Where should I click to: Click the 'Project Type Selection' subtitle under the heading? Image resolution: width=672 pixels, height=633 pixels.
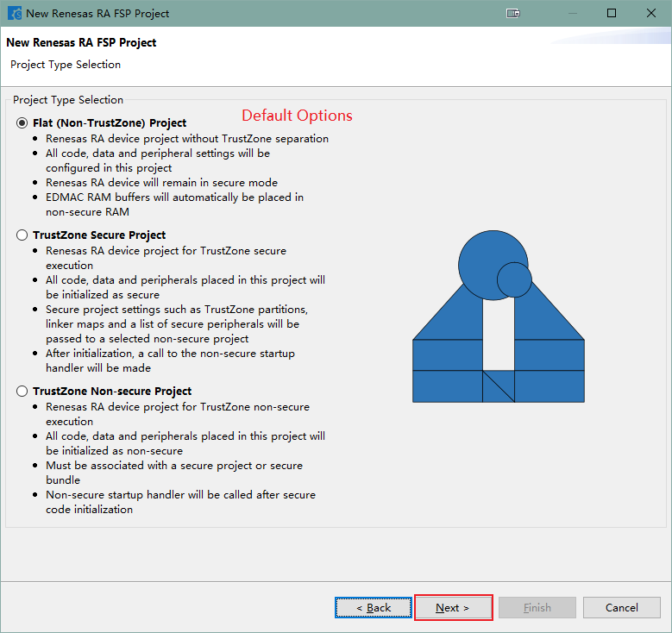(x=66, y=65)
